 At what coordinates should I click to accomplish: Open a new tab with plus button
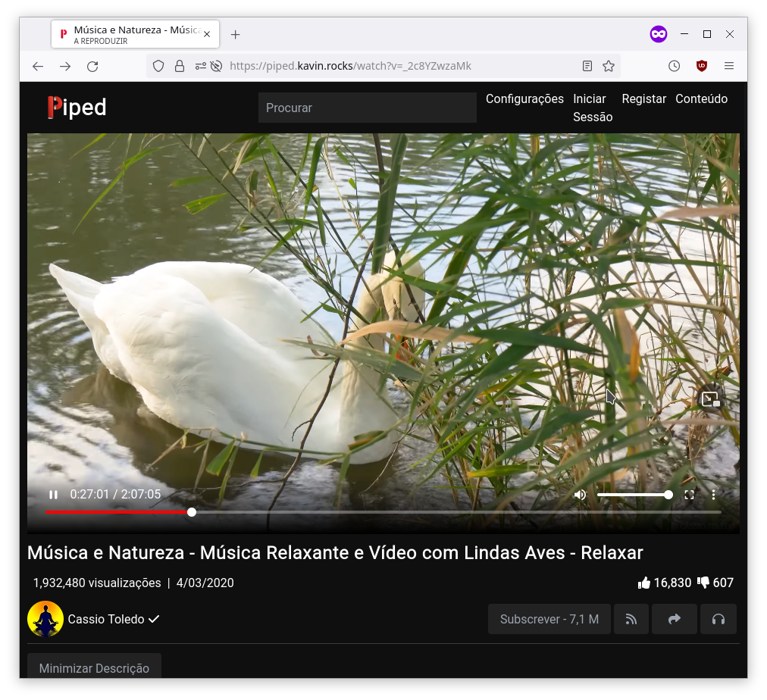click(x=235, y=34)
